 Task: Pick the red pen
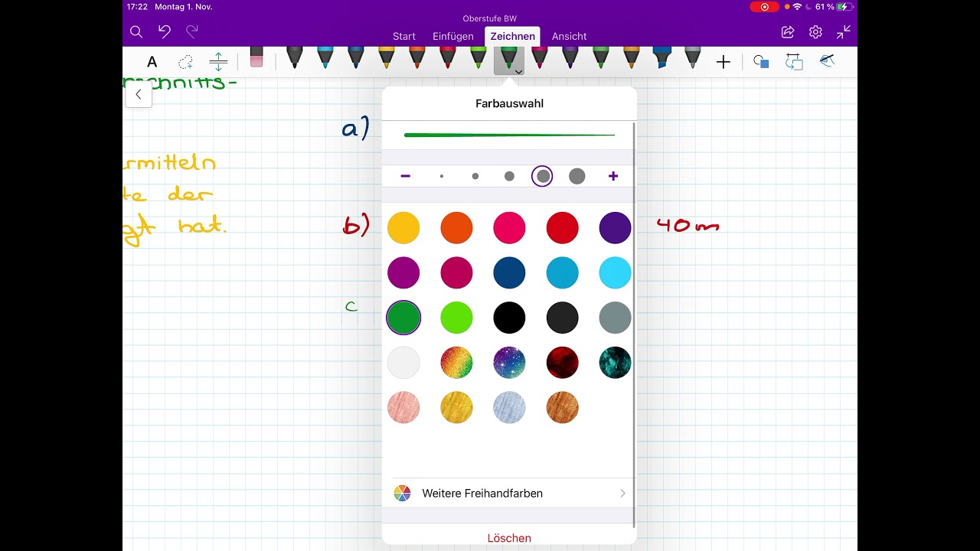[447, 58]
